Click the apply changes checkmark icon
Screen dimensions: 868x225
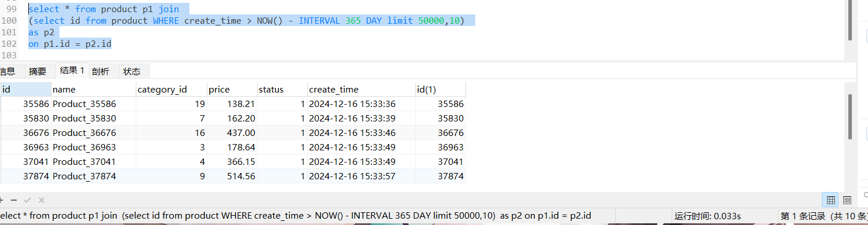coord(27,200)
